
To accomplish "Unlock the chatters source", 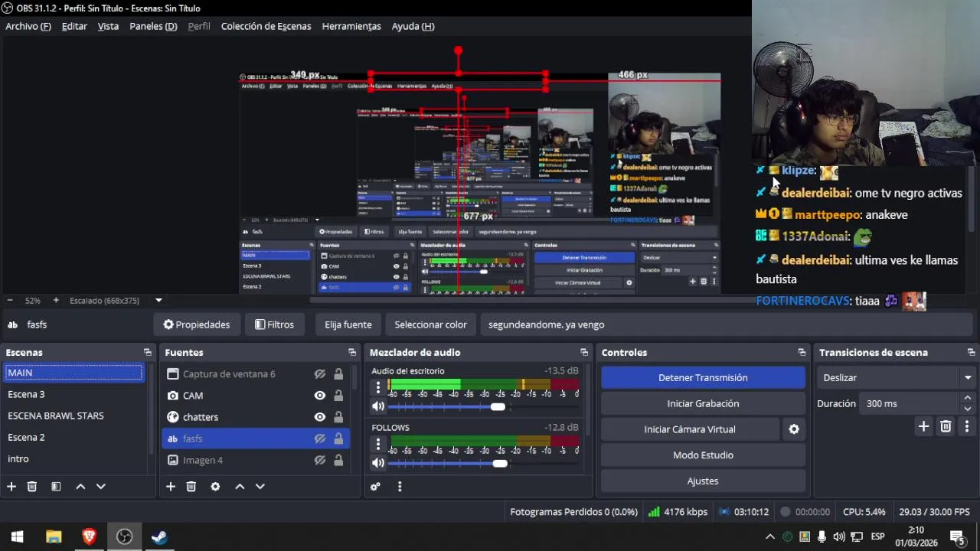I will pos(338,417).
